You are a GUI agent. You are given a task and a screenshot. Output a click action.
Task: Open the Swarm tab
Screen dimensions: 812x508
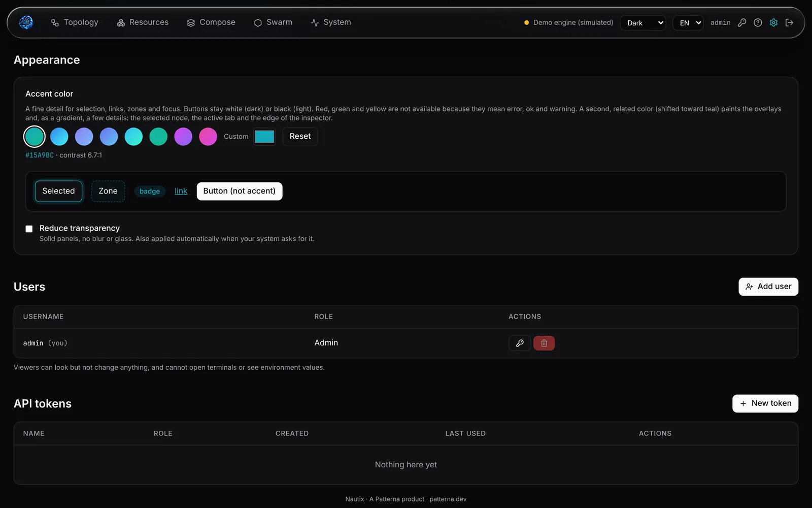click(273, 22)
